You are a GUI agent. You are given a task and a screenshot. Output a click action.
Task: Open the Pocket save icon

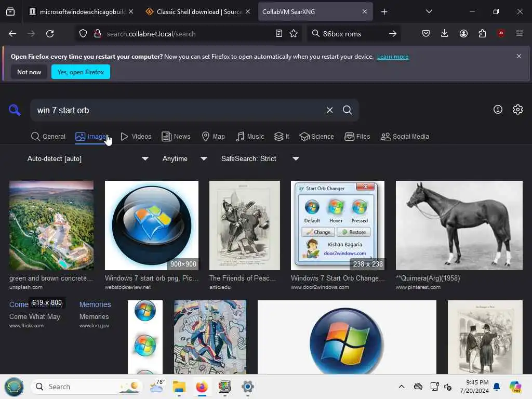tap(426, 33)
